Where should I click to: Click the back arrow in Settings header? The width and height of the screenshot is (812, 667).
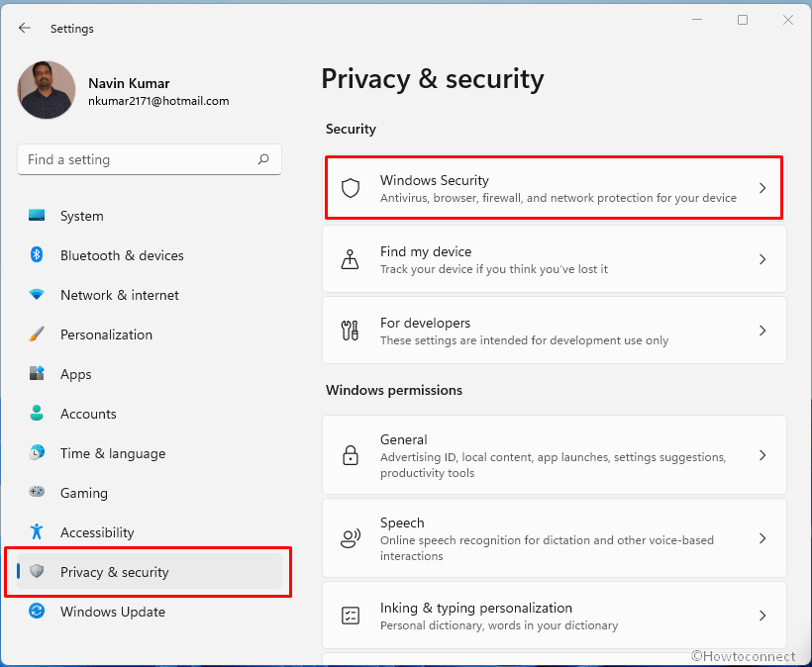[25, 28]
